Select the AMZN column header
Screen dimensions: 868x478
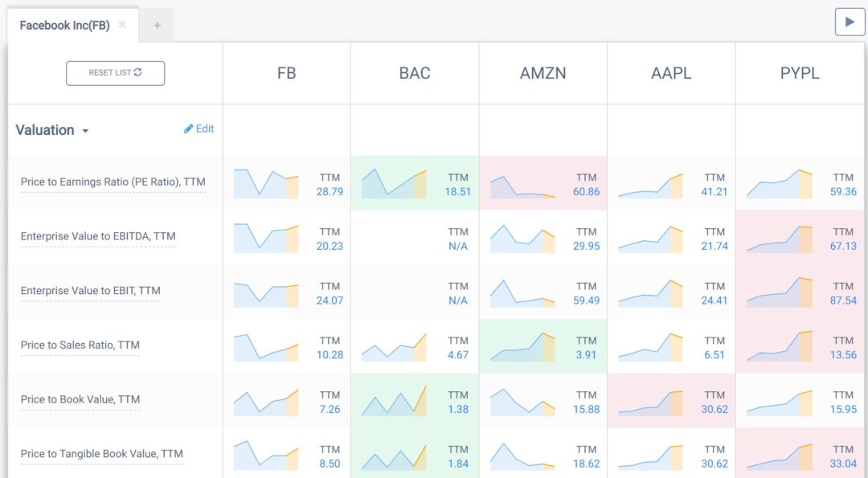pos(543,73)
